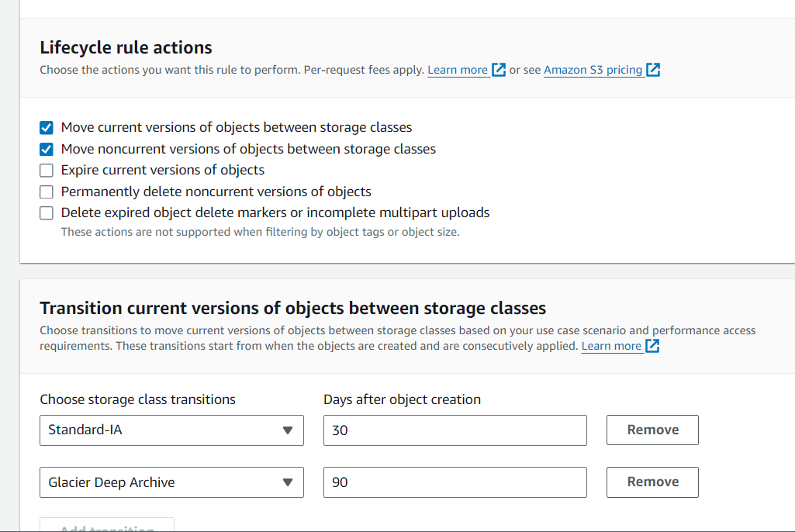The height and width of the screenshot is (532, 795).
Task: Focus the days field containing 30
Action: 455,430
